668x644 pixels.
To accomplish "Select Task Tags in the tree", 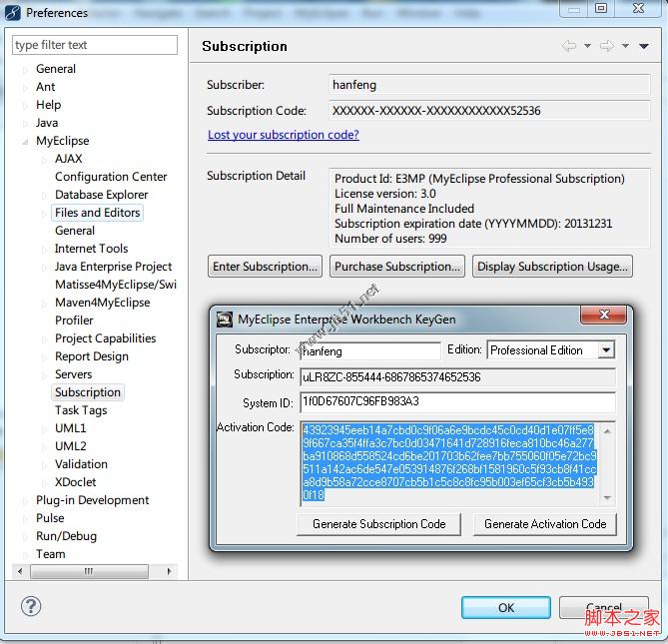I will coord(81,410).
